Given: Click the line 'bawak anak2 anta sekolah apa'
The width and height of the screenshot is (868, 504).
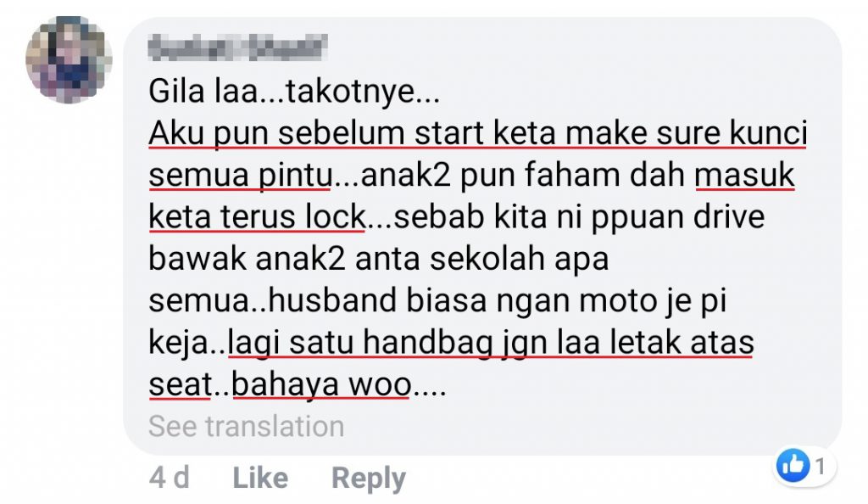Looking at the screenshot, I should click(x=379, y=259).
